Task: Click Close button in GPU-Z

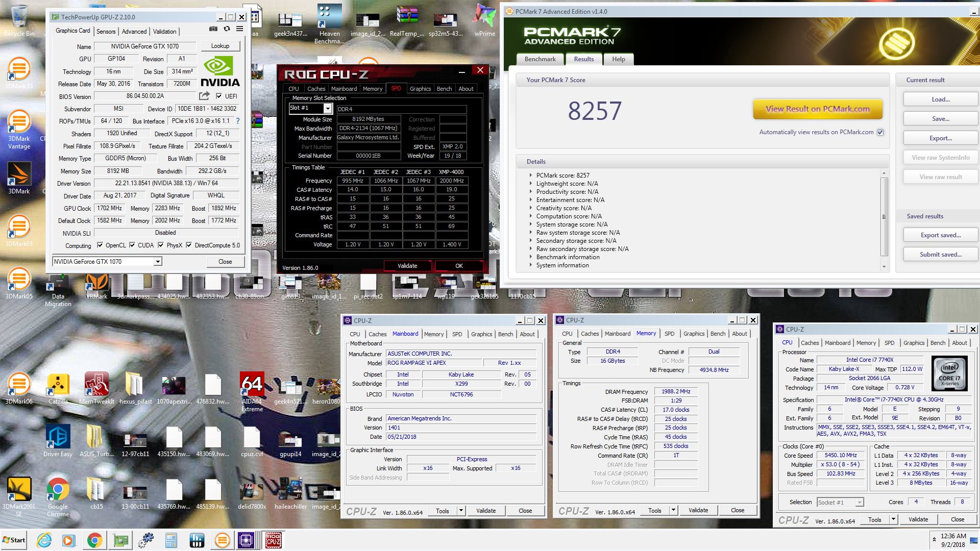Action: pyautogui.click(x=225, y=262)
